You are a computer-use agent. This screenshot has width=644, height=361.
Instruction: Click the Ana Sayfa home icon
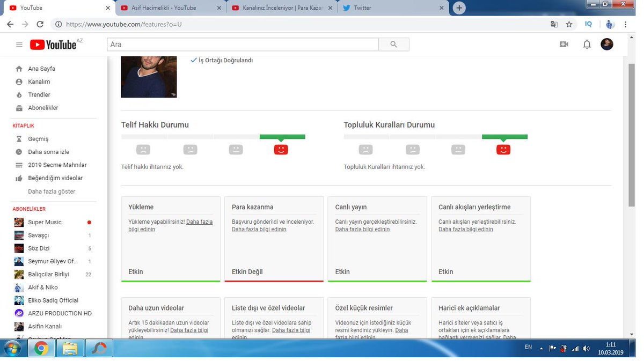19,69
